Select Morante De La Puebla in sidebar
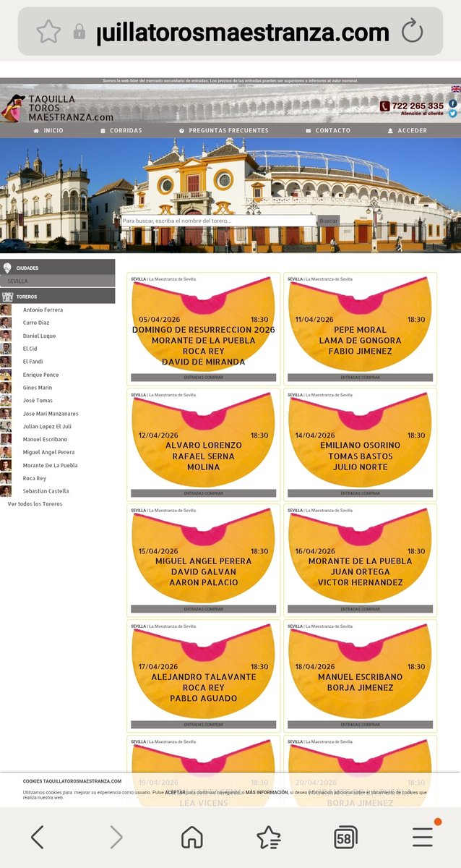Image resolution: width=461 pixels, height=868 pixels. pyautogui.click(x=50, y=465)
